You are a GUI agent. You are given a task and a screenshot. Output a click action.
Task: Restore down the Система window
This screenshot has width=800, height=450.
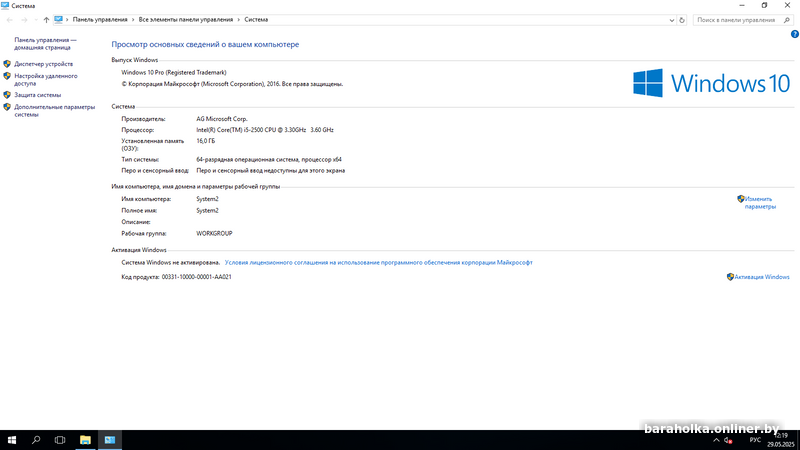[764, 6]
